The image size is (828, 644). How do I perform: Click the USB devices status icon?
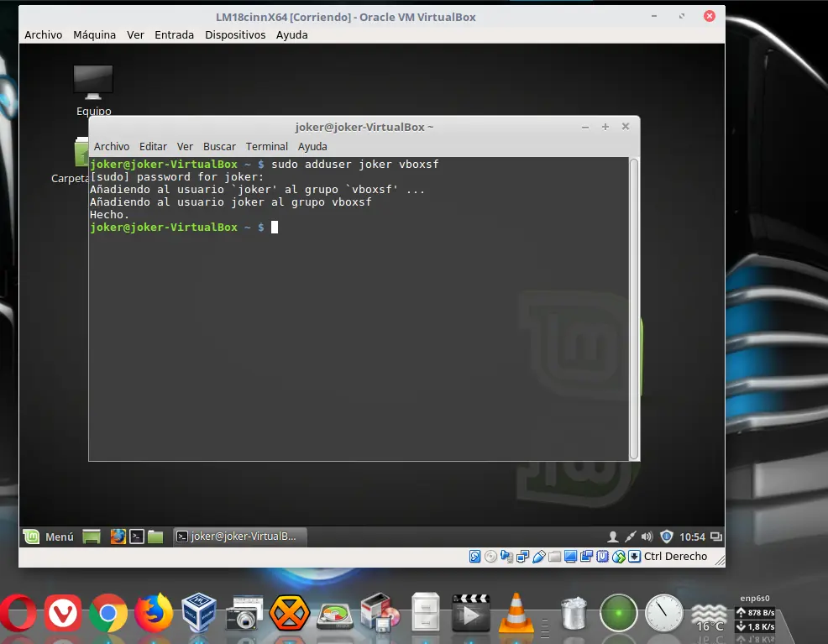pyautogui.click(x=538, y=556)
